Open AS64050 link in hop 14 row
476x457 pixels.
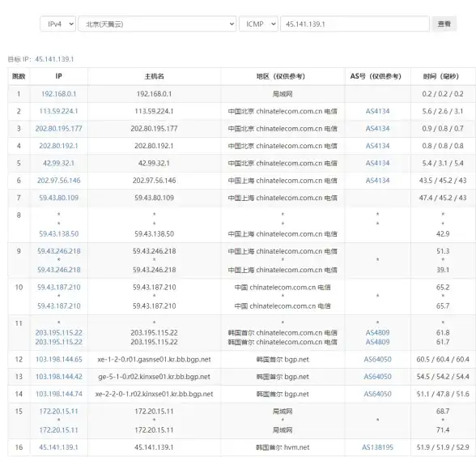point(377,394)
